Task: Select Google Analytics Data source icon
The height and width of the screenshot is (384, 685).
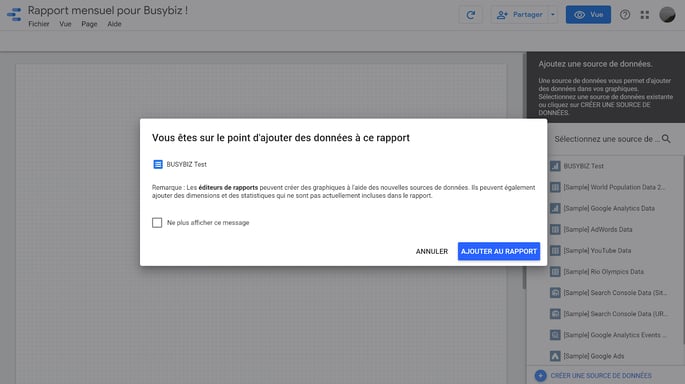Action: [555, 208]
